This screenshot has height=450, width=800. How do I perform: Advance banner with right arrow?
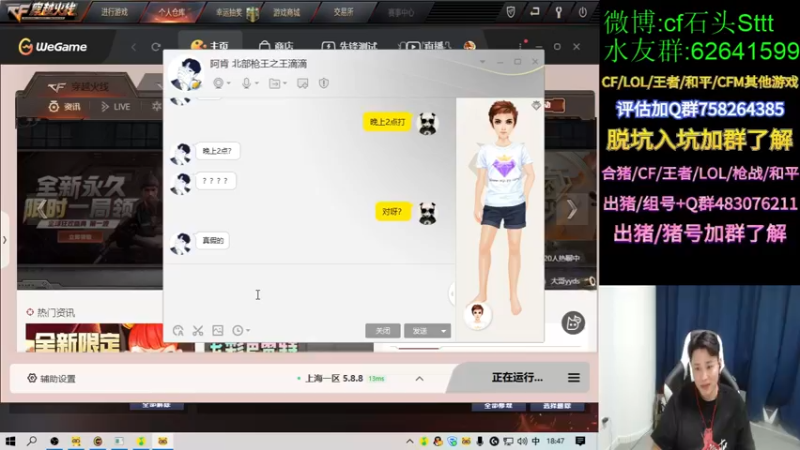tap(571, 209)
